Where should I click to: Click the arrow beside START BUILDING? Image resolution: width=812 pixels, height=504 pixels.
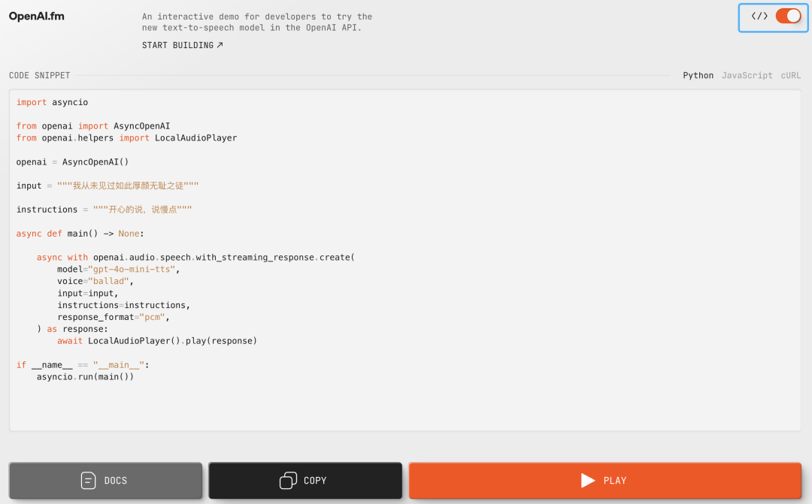[220, 46]
